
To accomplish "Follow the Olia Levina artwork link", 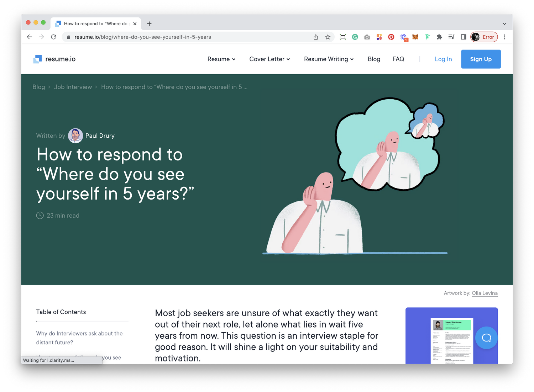I will [485, 293].
